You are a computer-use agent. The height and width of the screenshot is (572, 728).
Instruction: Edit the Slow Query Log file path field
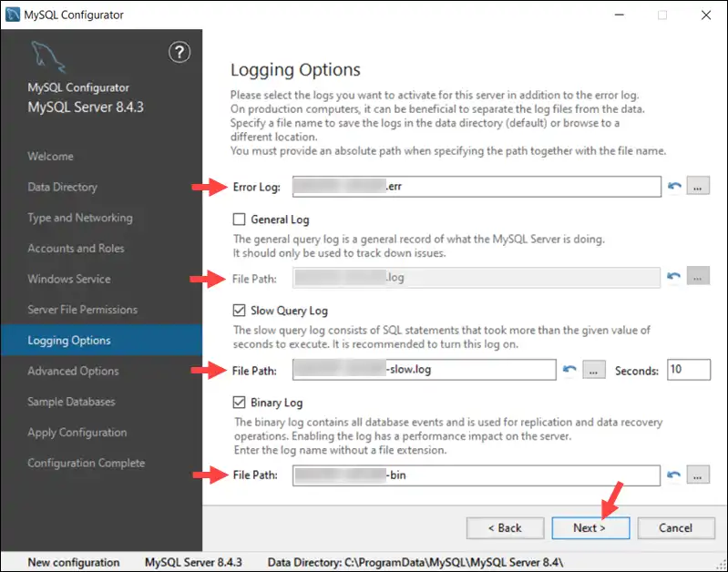tap(425, 370)
